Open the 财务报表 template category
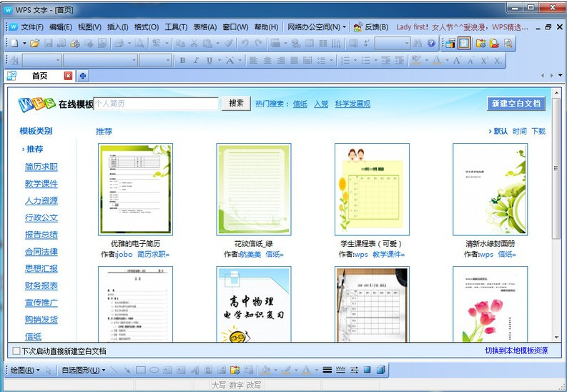567x392 pixels. point(41,285)
